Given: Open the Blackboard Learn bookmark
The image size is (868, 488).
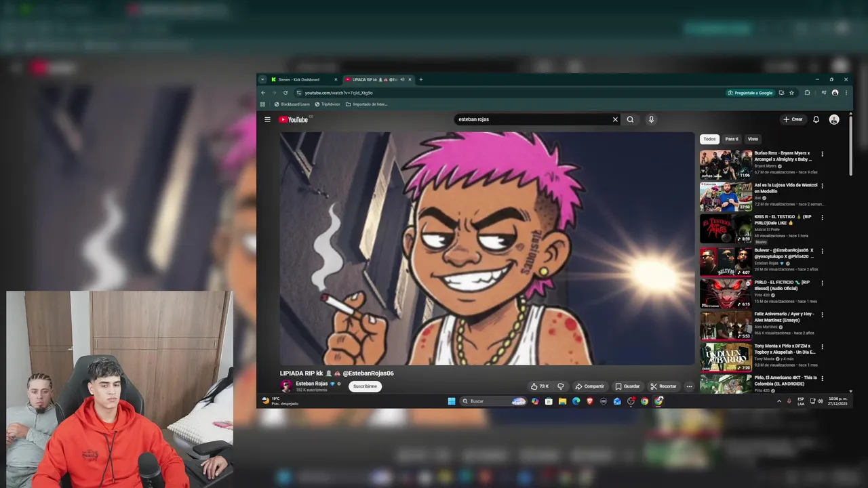Looking at the screenshot, I should pos(292,104).
